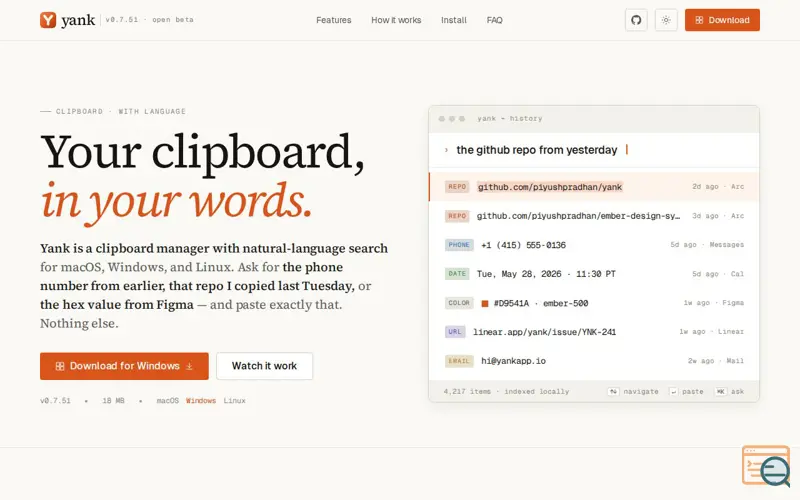Click the navigate arrows key icon

point(613,391)
